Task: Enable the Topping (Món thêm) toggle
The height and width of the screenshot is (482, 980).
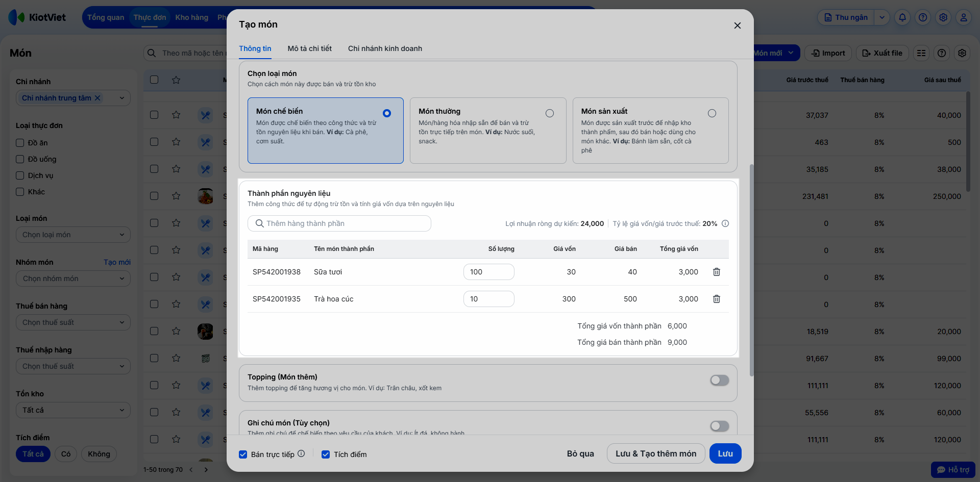Action: [x=719, y=380]
